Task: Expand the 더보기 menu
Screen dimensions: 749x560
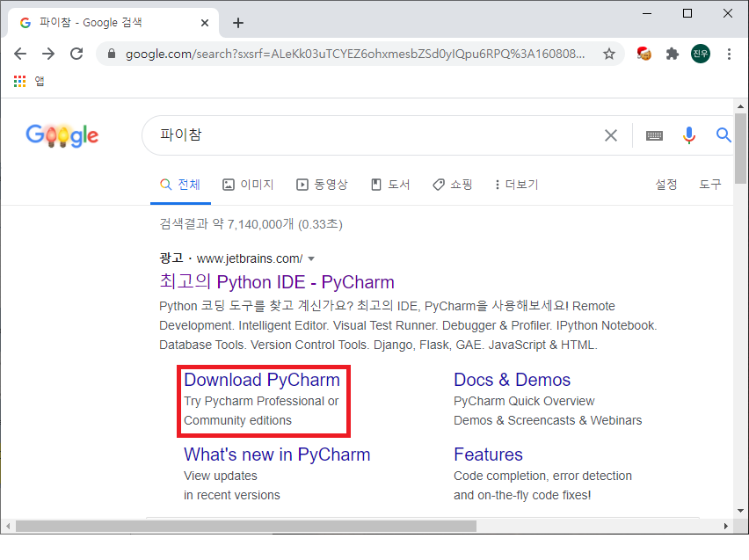Action: pos(516,185)
